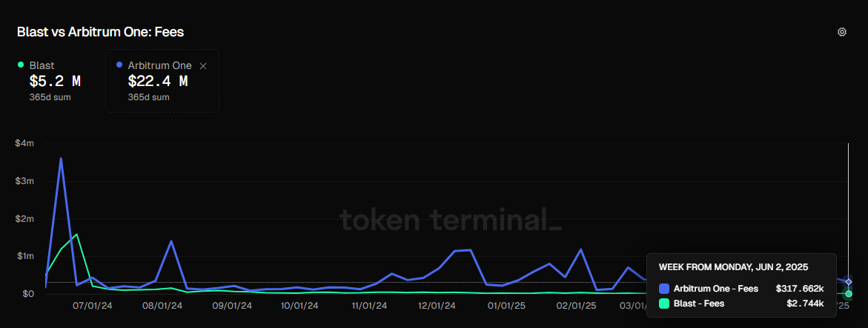Click the green Blast legend dot

click(x=21, y=65)
